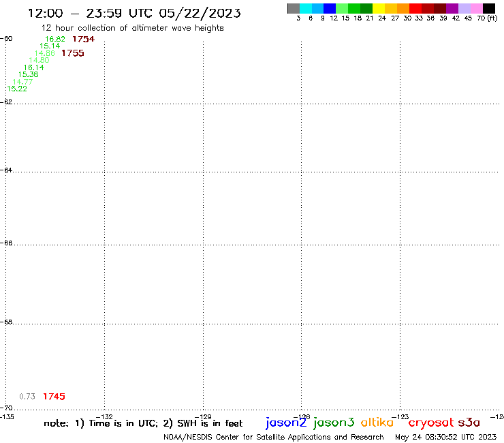Click the -132 longitude axis label

104,417
